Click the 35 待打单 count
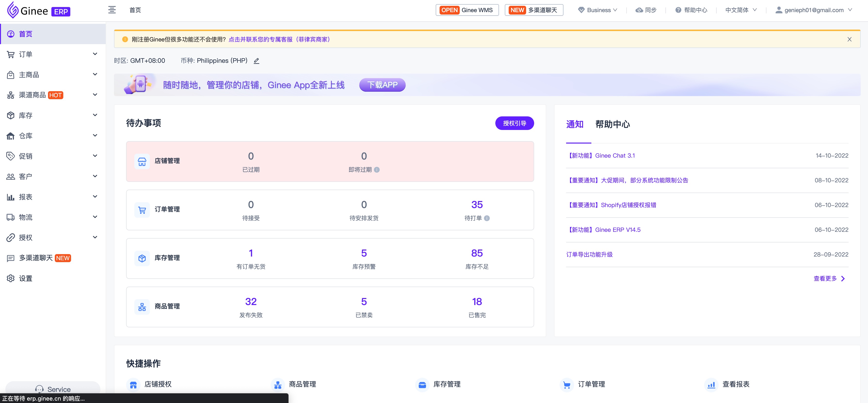This screenshot has width=868, height=403. (477, 205)
